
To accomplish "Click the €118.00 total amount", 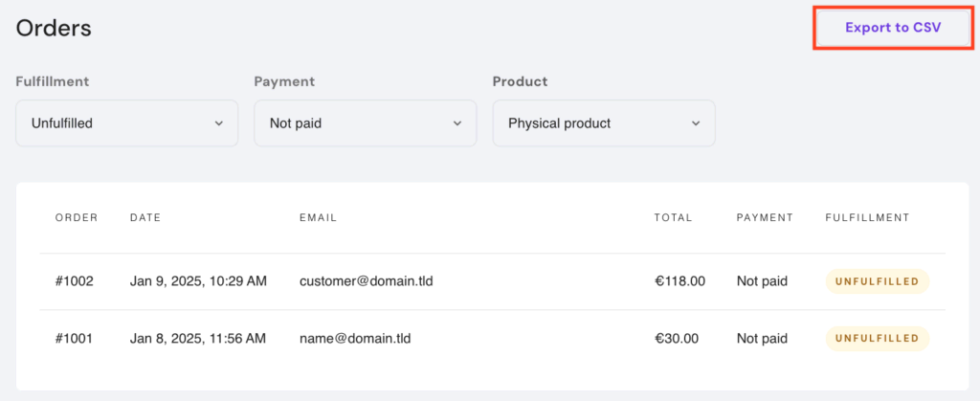I will 679,281.
